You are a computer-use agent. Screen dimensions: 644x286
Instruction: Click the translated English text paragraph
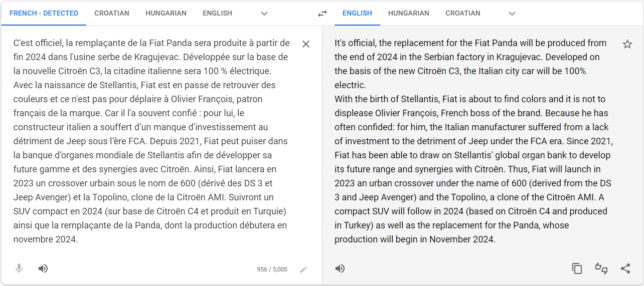pyautogui.click(x=473, y=141)
